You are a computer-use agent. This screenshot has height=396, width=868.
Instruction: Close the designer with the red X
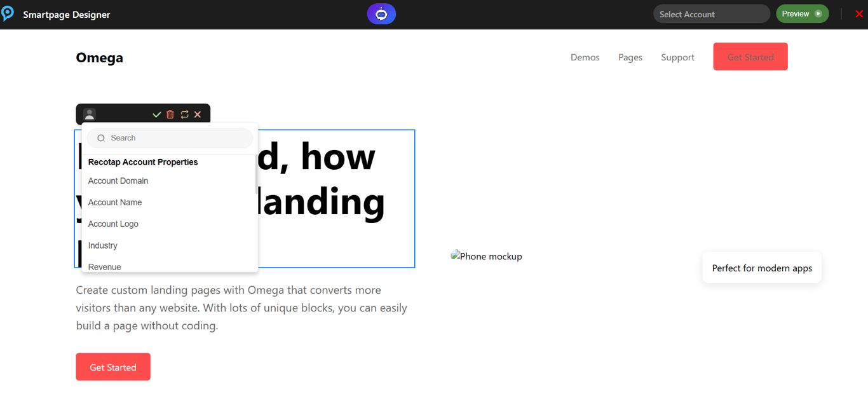click(x=859, y=14)
